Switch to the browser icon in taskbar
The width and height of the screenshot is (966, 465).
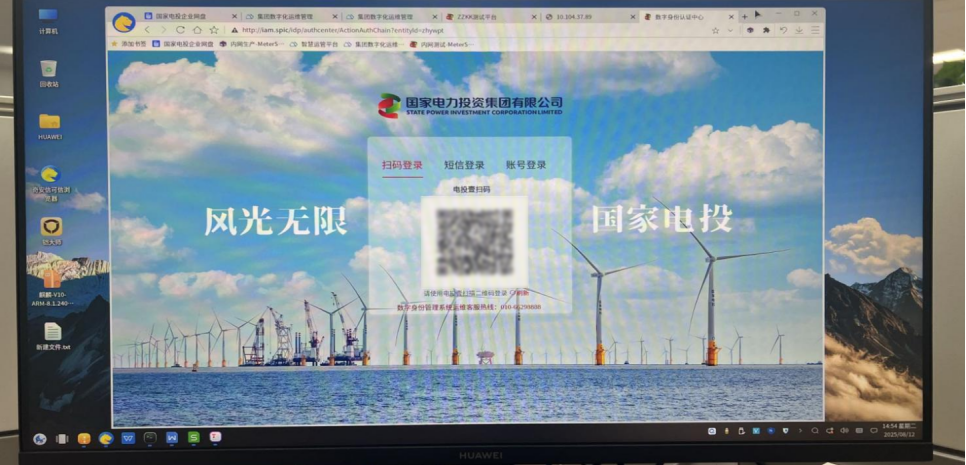[x=106, y=439]
